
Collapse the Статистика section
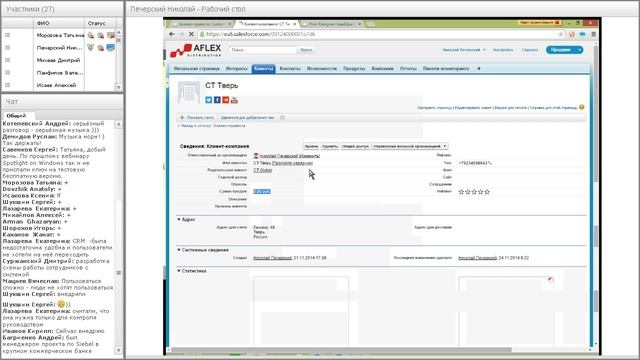[179, 271]
